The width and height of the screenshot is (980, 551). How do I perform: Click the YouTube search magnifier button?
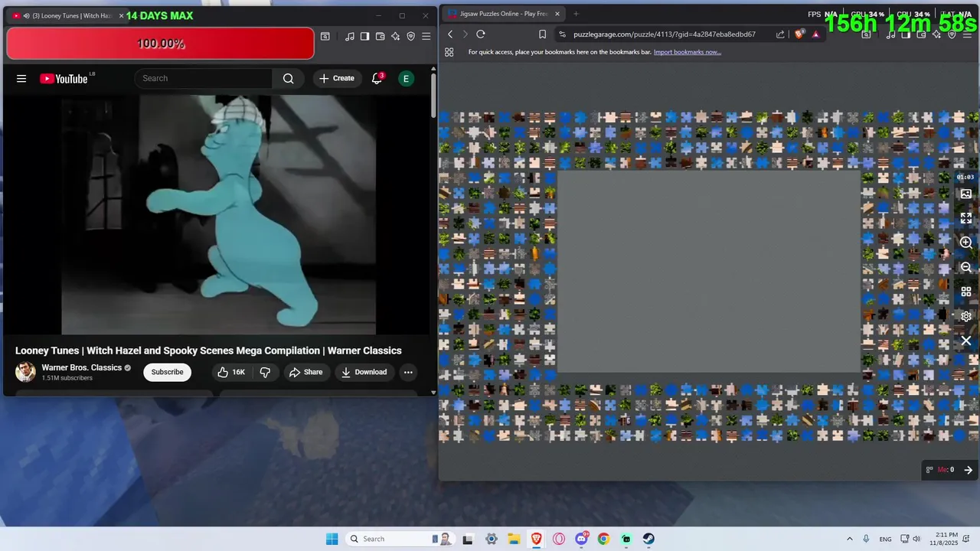288,78
